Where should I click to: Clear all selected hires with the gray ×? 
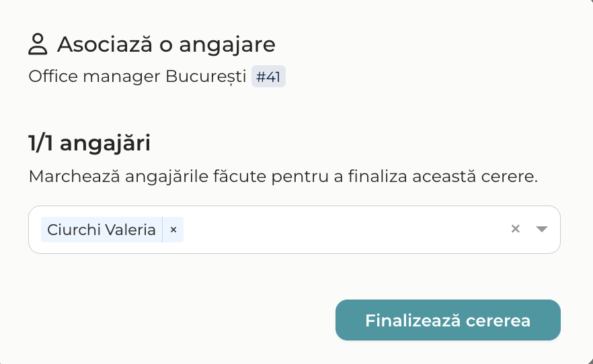(x=515, y=229)
